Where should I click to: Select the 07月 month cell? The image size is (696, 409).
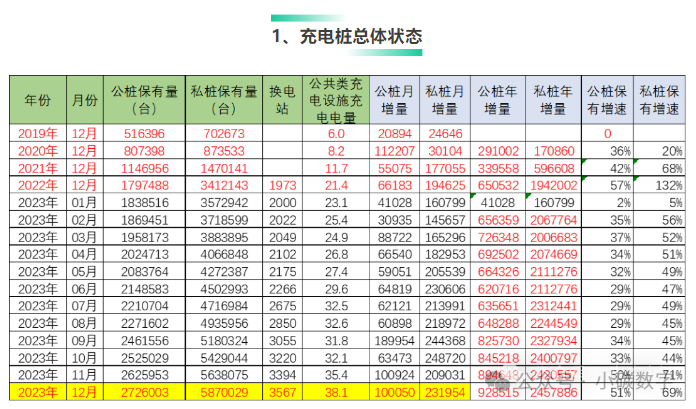coord(85,306)
